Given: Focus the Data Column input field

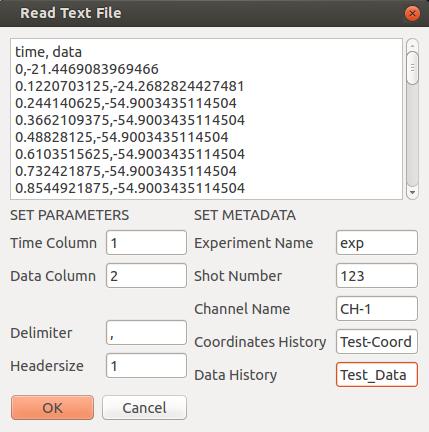Looking at the screenshot, I should (x=146, y=276).
